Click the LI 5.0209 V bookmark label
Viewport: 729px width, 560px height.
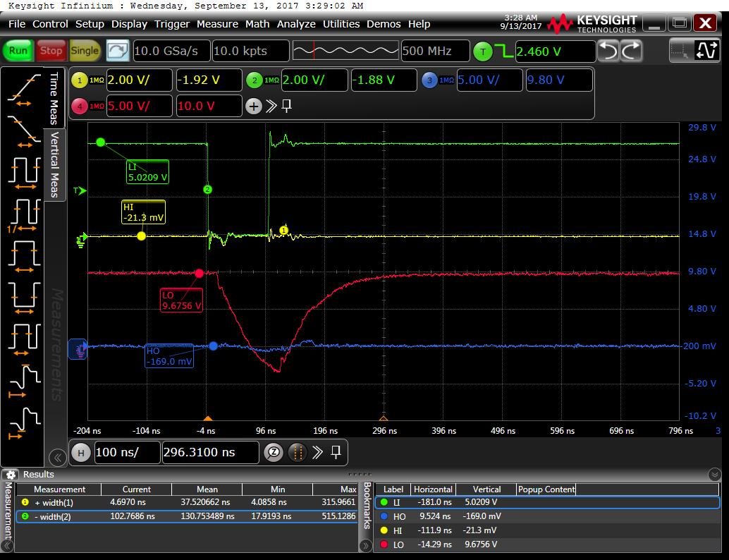coord(147,171)
